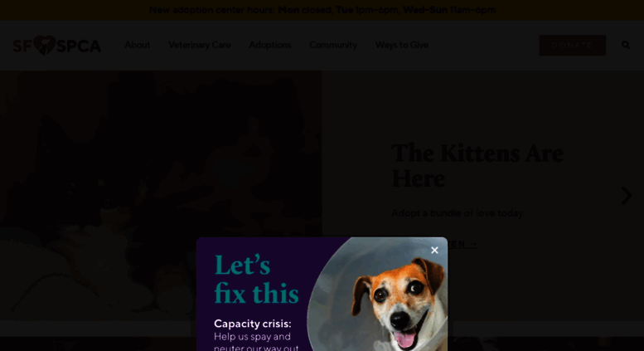Click the kitten hero image
644x351 pixels.
point(161,195)
